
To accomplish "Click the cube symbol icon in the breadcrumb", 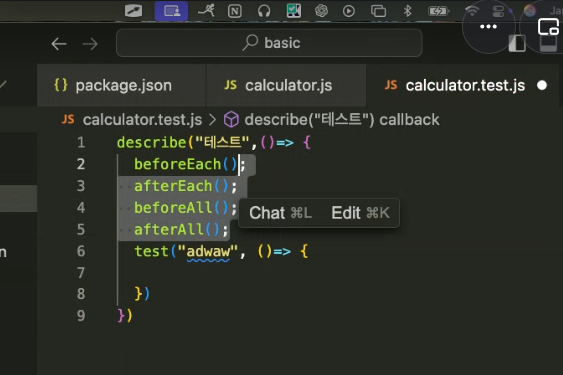I will pos(231,119).
